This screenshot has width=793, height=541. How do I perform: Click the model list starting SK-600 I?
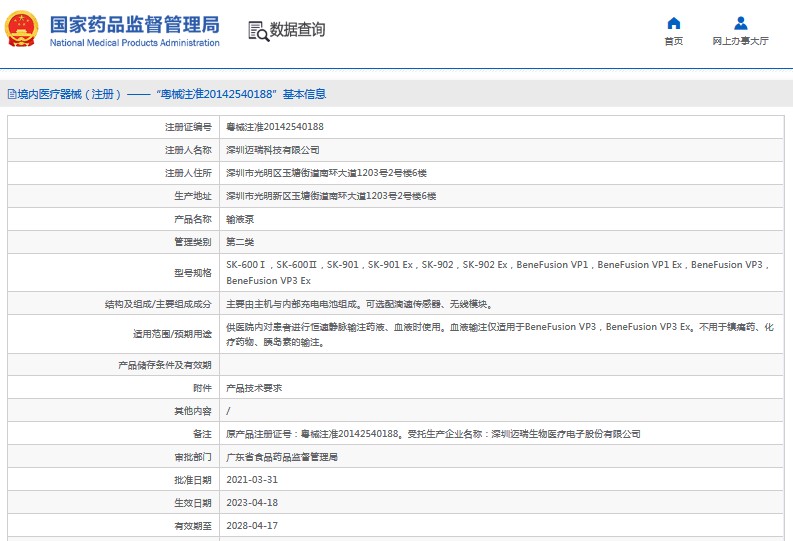point(498,273)
